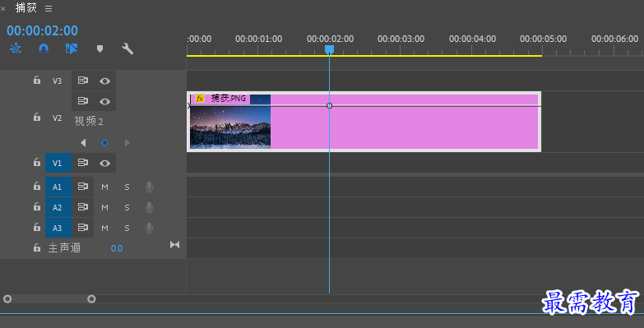This screenshot has height=328, width=644.
Task: Hide the V2 track output eye
Action: [104, 101]
